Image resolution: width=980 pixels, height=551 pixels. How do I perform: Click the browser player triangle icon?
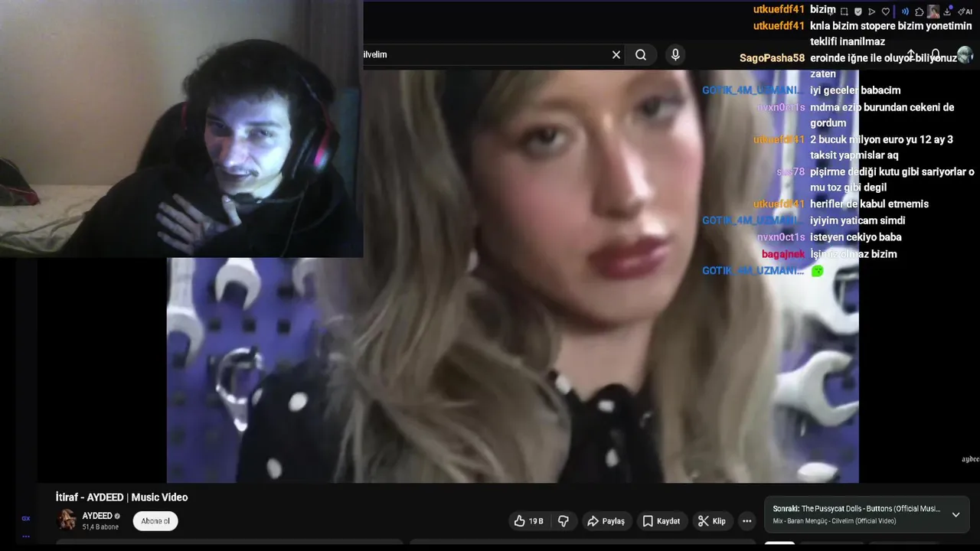871,11
